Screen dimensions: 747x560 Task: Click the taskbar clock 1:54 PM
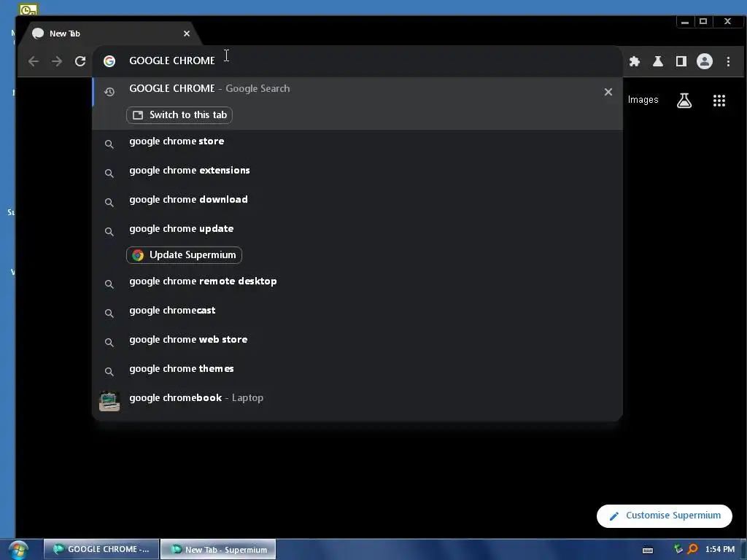pyautogui.click(x=719, y=550)
